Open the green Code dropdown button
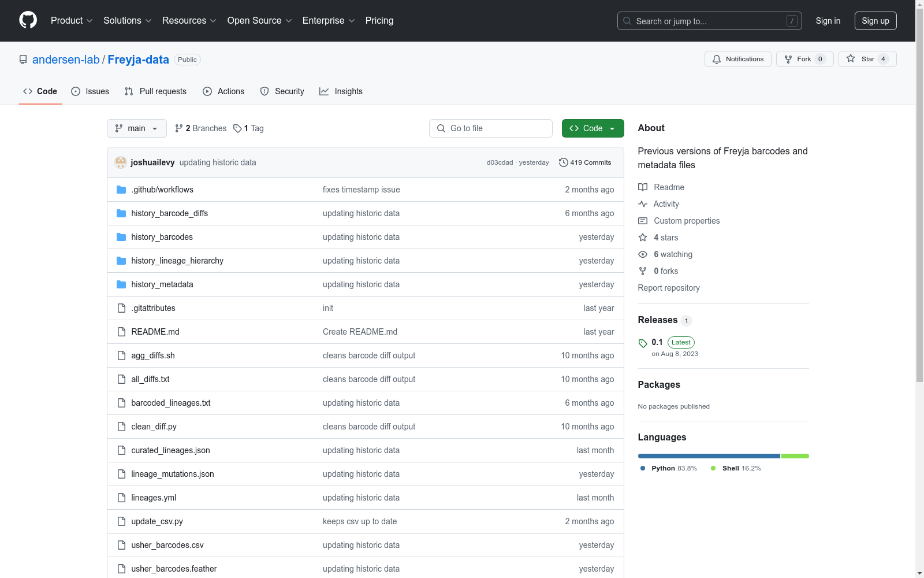The height and width of the screenshot is (578, 924). pyautogui.click(x=593, y=128)
